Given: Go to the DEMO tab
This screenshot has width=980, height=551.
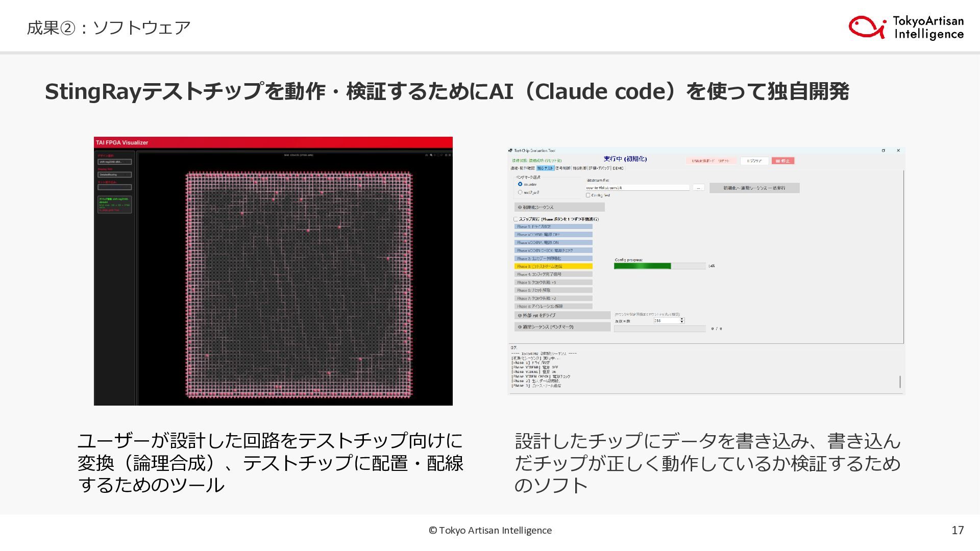Looking at the screenshot, I should tap(618, 168).
